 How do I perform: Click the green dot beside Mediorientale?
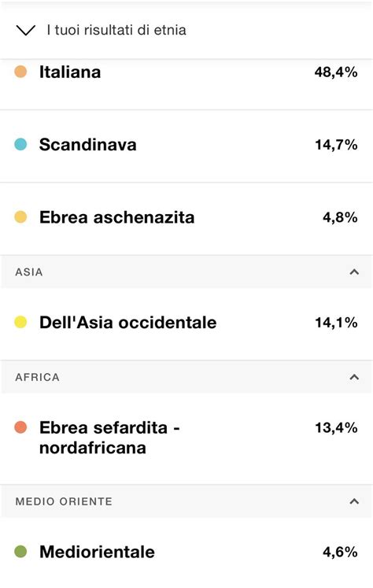(20, 552)
